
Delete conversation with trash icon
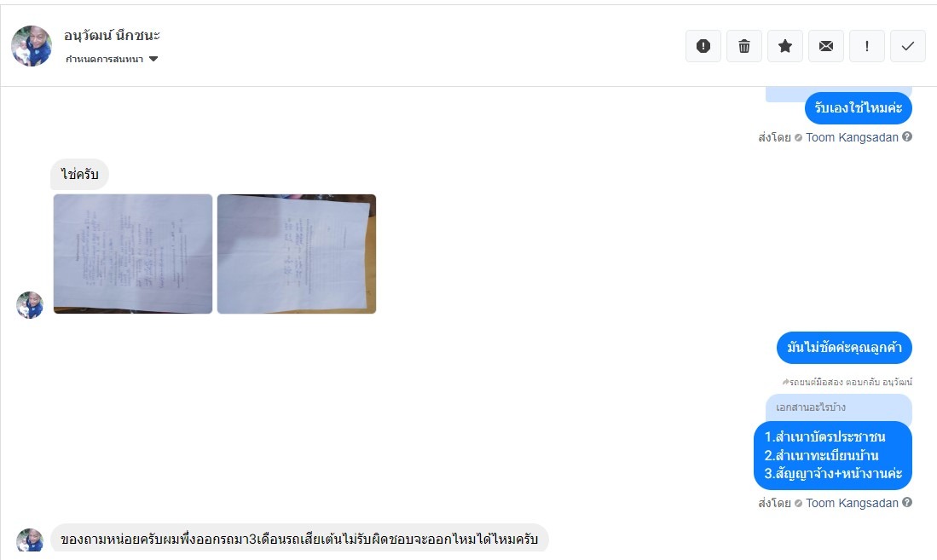click(744, 46)
